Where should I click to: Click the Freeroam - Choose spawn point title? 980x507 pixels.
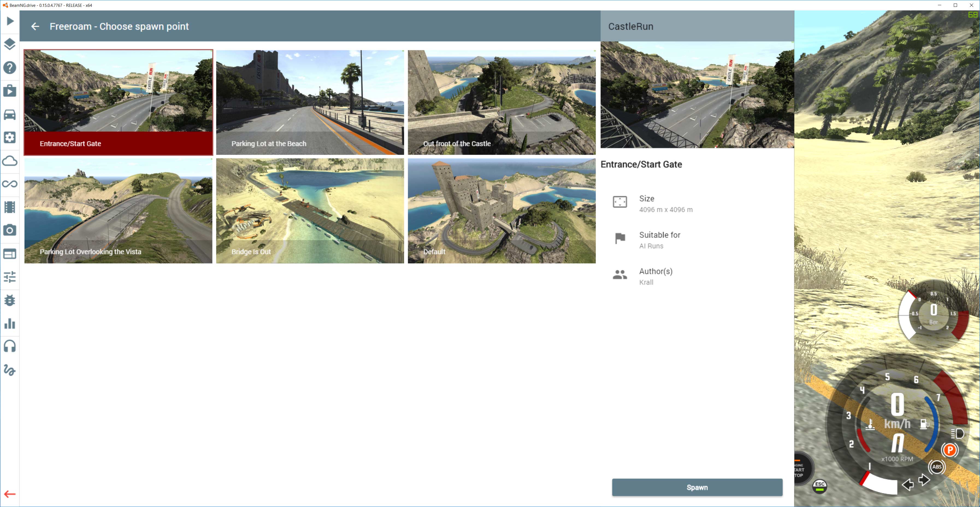119,26
